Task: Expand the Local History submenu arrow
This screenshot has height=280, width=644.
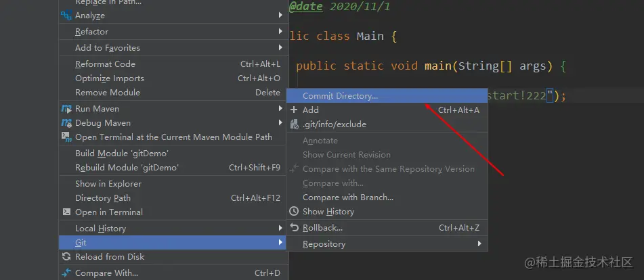Action: (280, 228)
